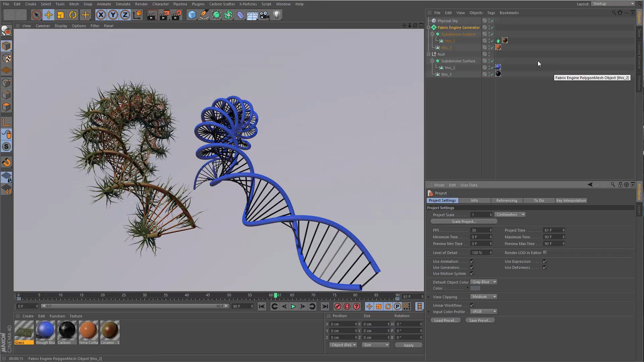Screen dimensions: 644x362
Task: Add a Light from the toolbar
Action: (x=276, y=15)
